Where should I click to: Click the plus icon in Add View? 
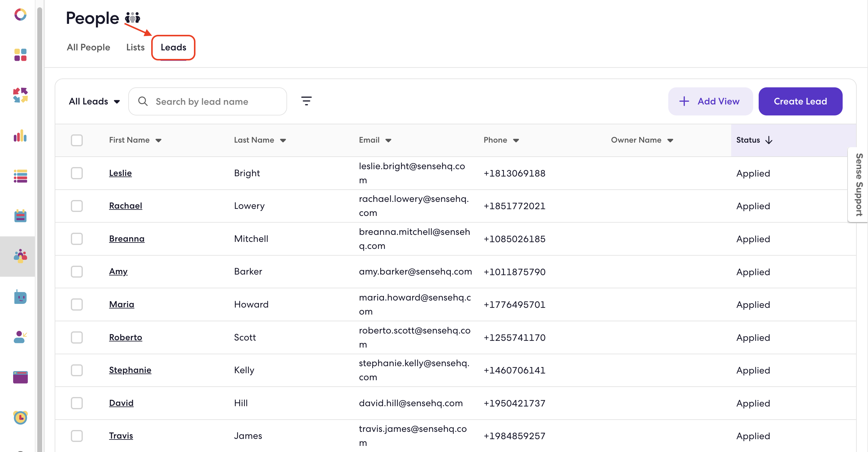[684, 101]
